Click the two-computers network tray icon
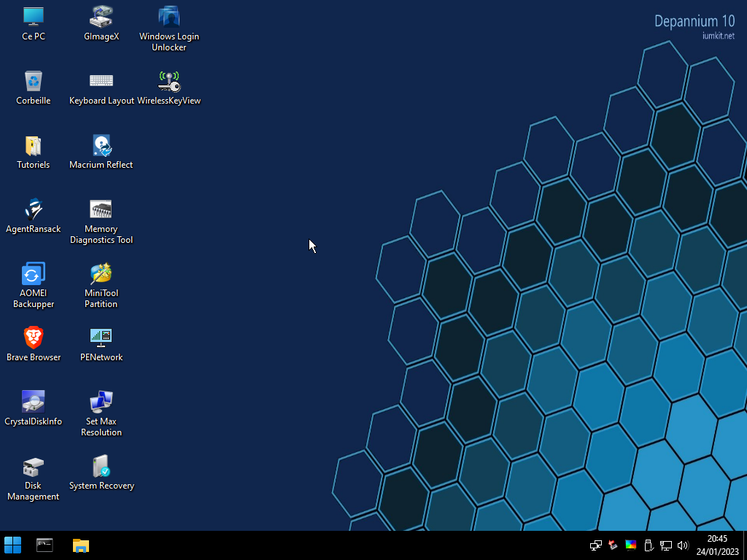The image size is (747, 560). [595, 545]
